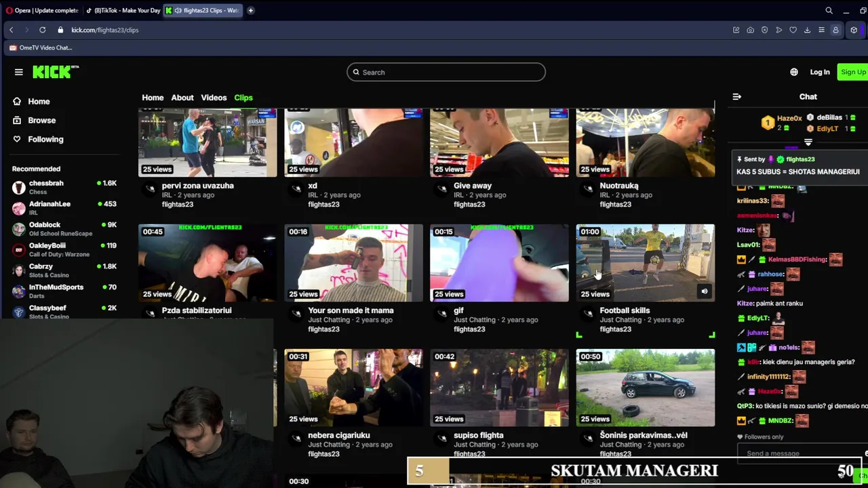The width and height of the screenshot is (868, 488).
Task: Open Opera snapshot camera icon
Action: point(750,30)
